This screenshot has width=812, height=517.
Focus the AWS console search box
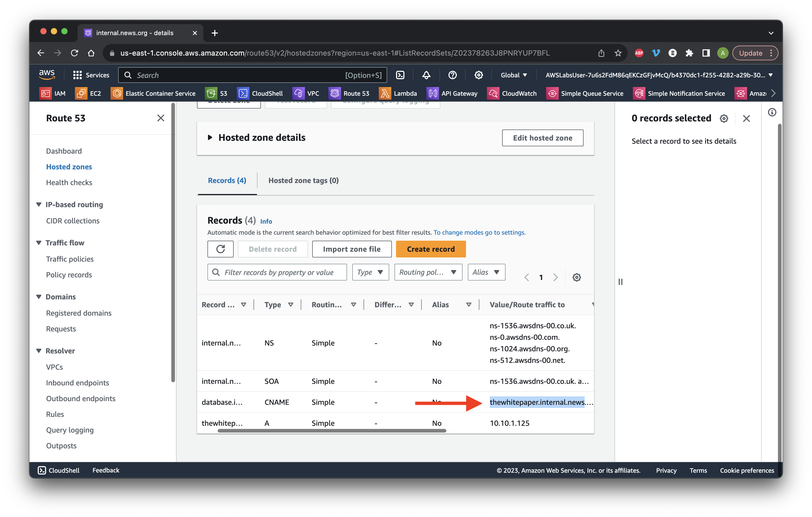(253, 75)
